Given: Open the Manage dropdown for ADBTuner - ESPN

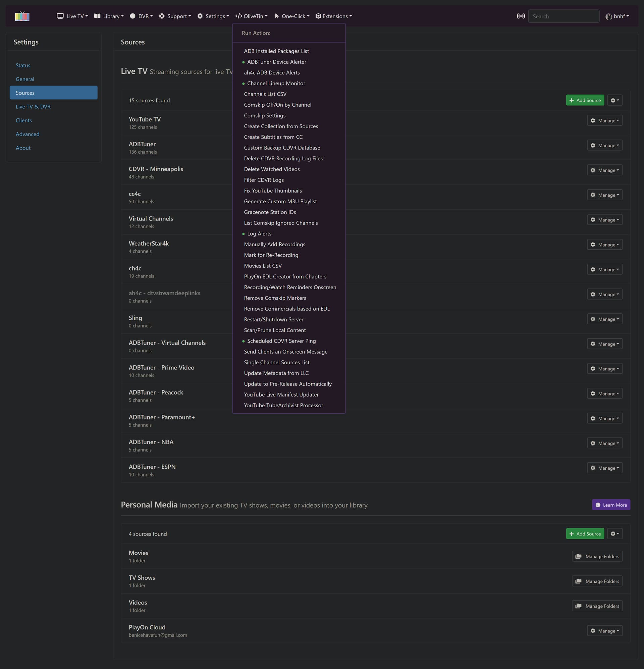Looking at the screenshot, I should coord(604,468).
